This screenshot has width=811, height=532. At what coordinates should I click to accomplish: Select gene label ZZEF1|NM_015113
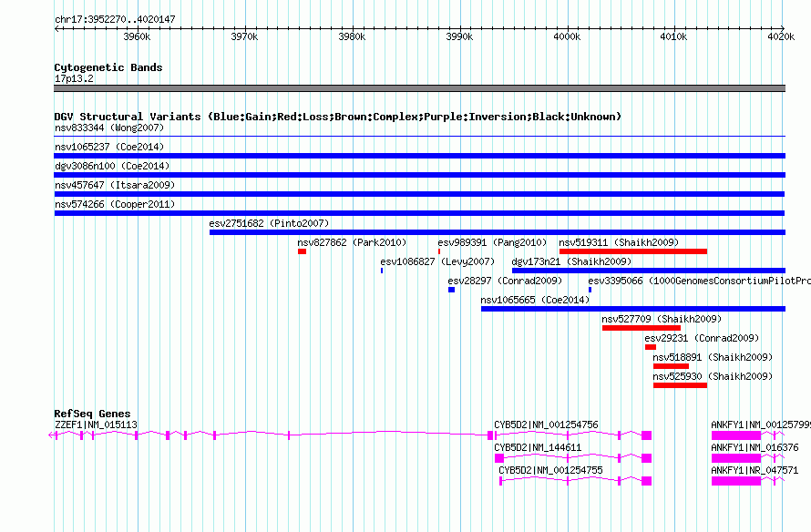[x=96, y=425]
